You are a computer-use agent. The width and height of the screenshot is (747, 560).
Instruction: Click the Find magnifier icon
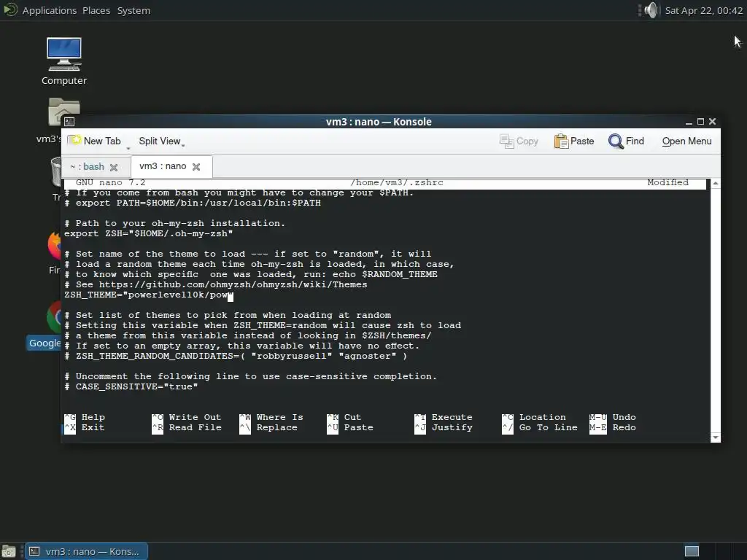616,141
